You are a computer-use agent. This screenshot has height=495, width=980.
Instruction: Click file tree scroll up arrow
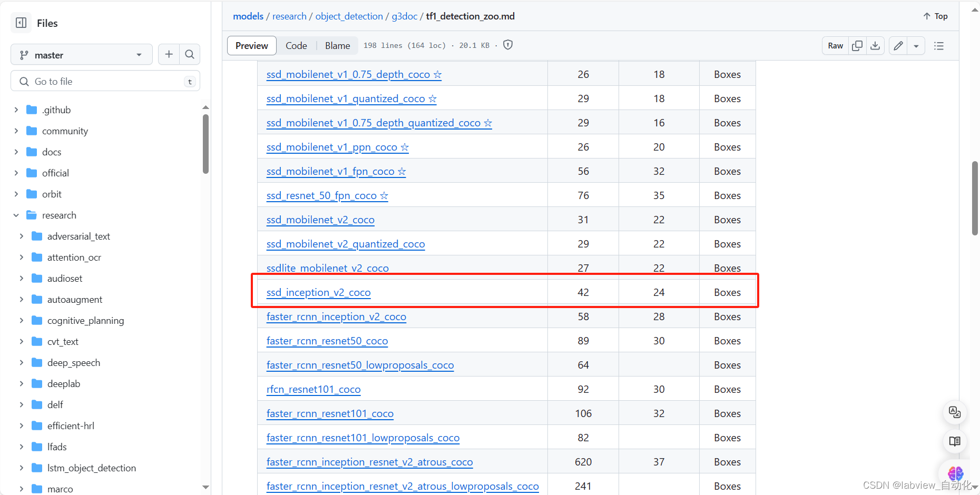click(x=205, y=107)
